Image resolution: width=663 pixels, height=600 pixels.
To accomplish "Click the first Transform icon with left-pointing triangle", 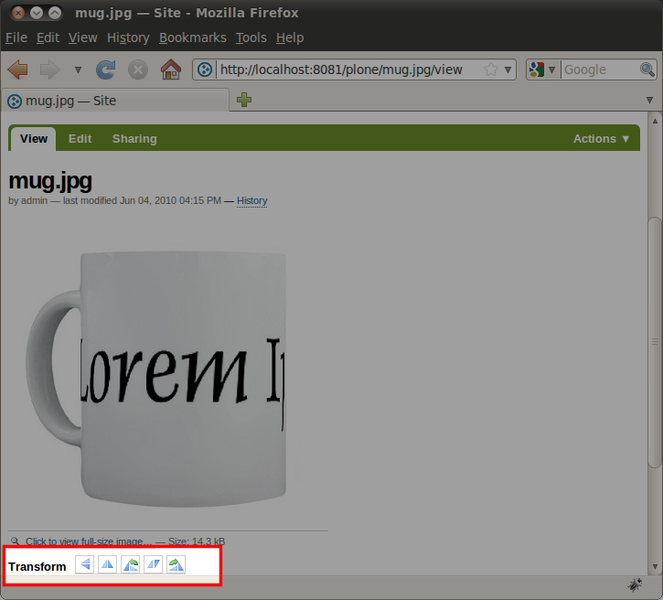I will 86,565.
